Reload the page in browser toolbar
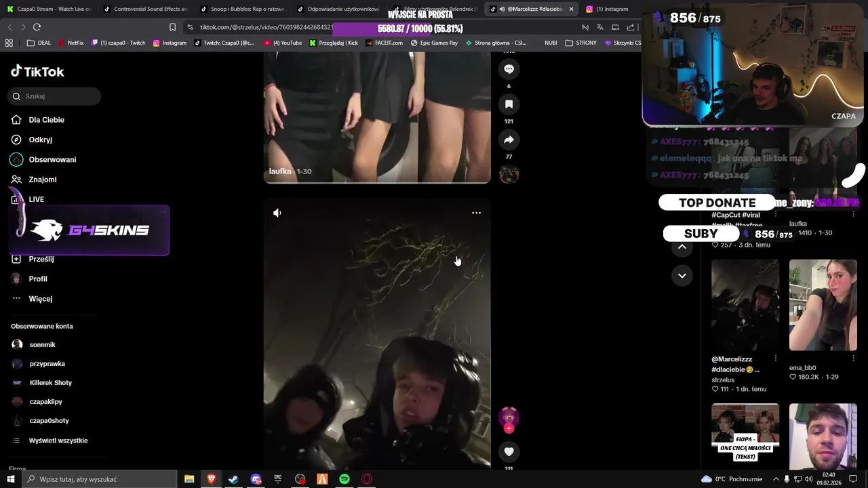Image resolution: width=868 pixels, height=488 pixels. point(37,27)
